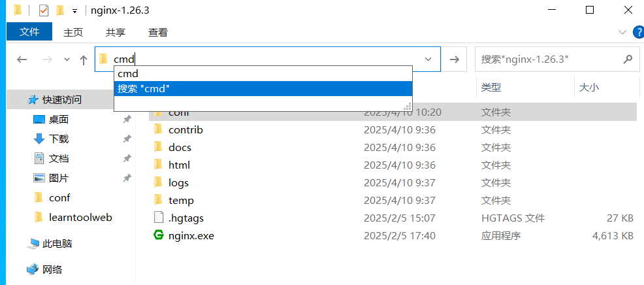Select the nginx.exe application icon

pyautogui.click(x=158, y=235)
